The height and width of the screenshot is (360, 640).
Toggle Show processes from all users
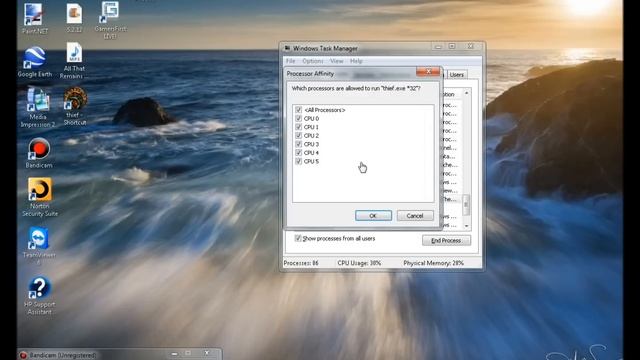tap(298, 238)
